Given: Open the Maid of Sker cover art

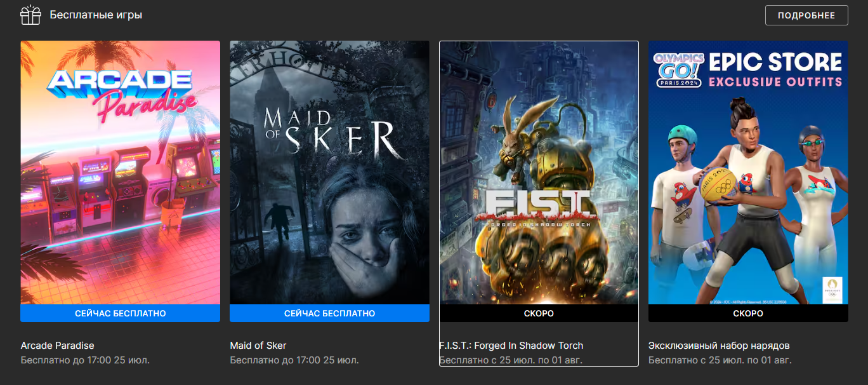Looking at the screenshot, I should point(329,173).
